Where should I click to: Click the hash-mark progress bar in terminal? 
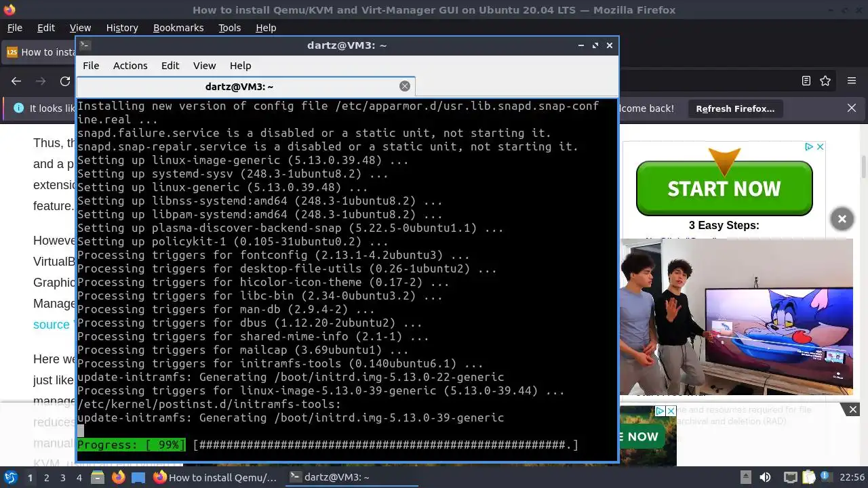point(385,445)
